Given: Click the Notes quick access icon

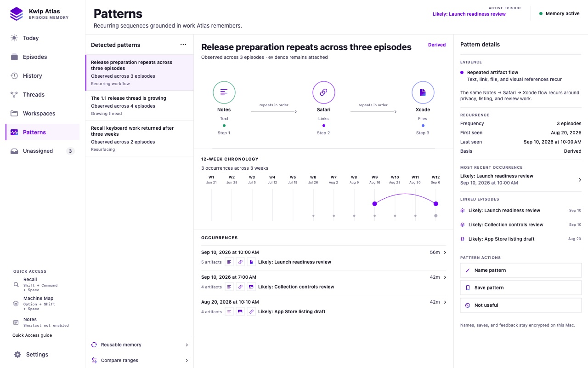Looking at the screenshot, I should click(16, 322).
